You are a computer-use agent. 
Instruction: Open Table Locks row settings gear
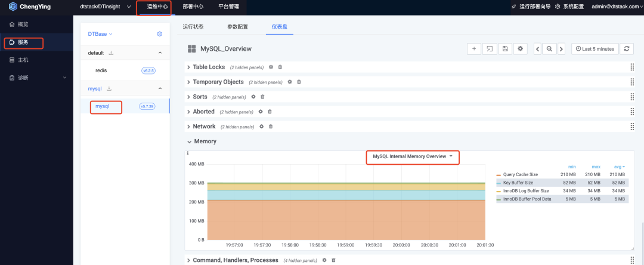click(x=271, y=67)
